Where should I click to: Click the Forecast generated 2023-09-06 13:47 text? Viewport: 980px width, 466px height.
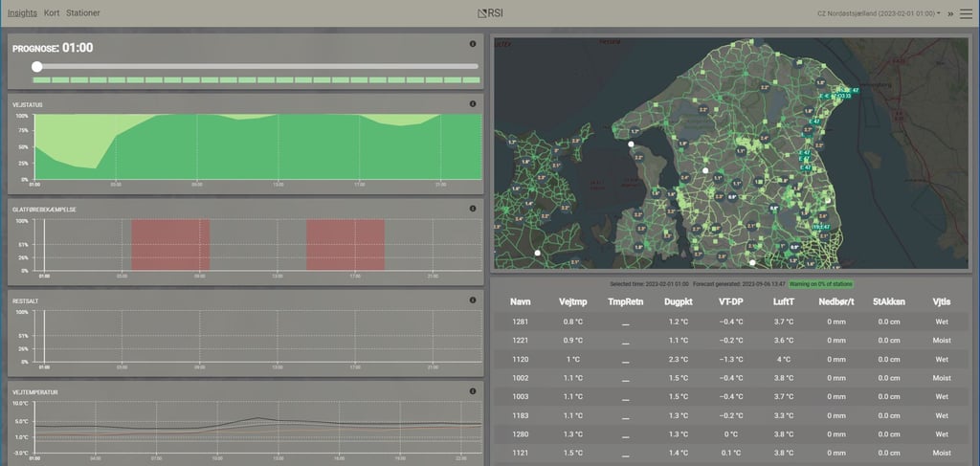(x=739, y=284)
